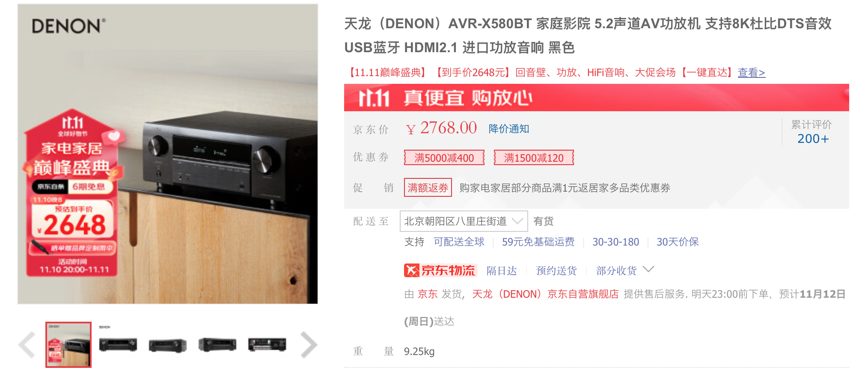Viewport: 868px width, 379px height.
Task: Open the 查看> promotion link
Action: (752, 73)
